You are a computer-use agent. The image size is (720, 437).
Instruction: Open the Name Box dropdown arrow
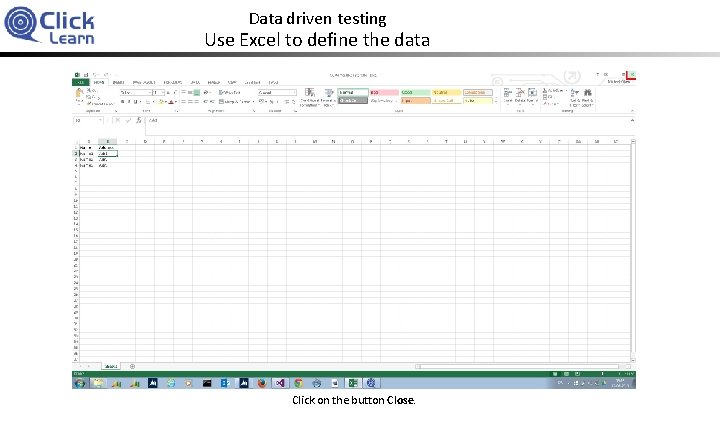coord(100,120)
